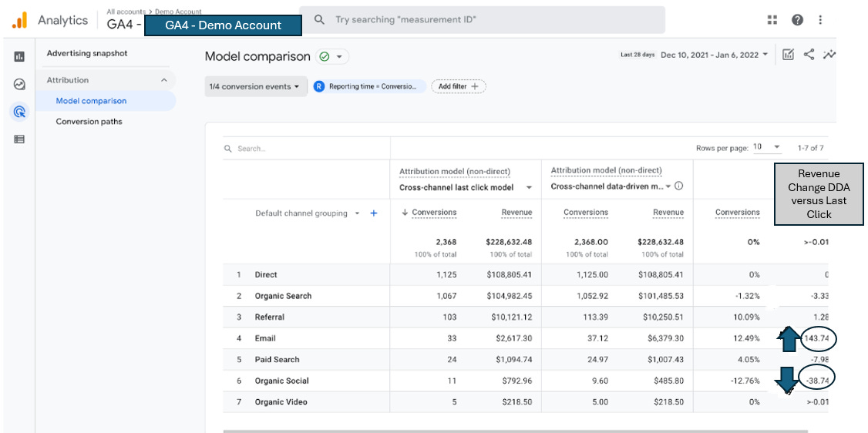The image size is (868, 433).
Task: Open Advertising snapshot in the sidebar
Action: 87,54
